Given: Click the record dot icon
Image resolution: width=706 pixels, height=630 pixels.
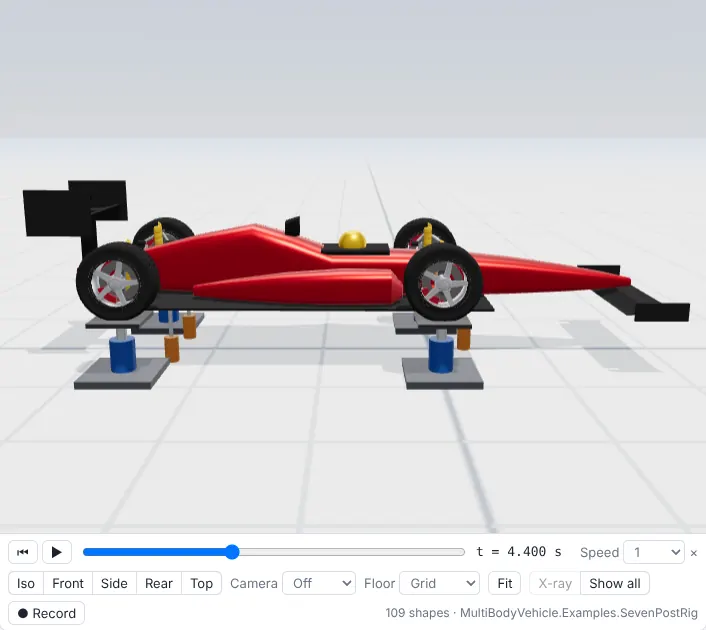Looking at the screenshot, I should click(23, 613).
